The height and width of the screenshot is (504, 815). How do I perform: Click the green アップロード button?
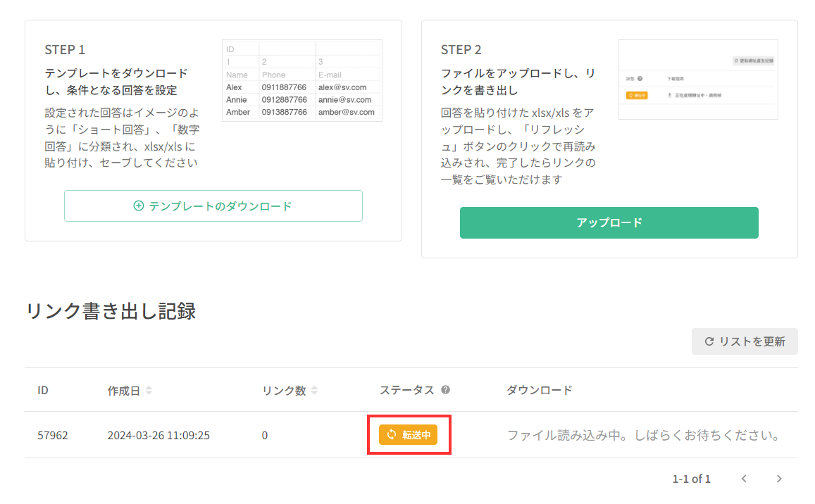(x=609, y=222)
